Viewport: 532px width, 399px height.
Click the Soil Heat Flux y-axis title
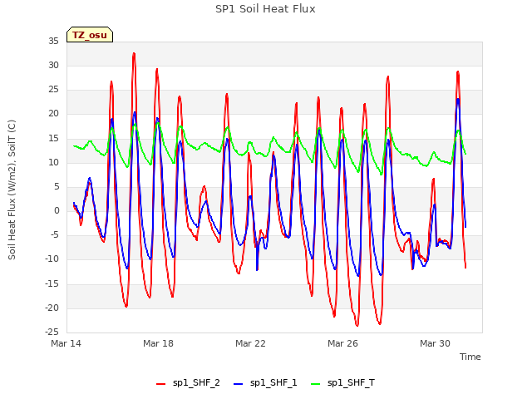click(x=12, y=190)
